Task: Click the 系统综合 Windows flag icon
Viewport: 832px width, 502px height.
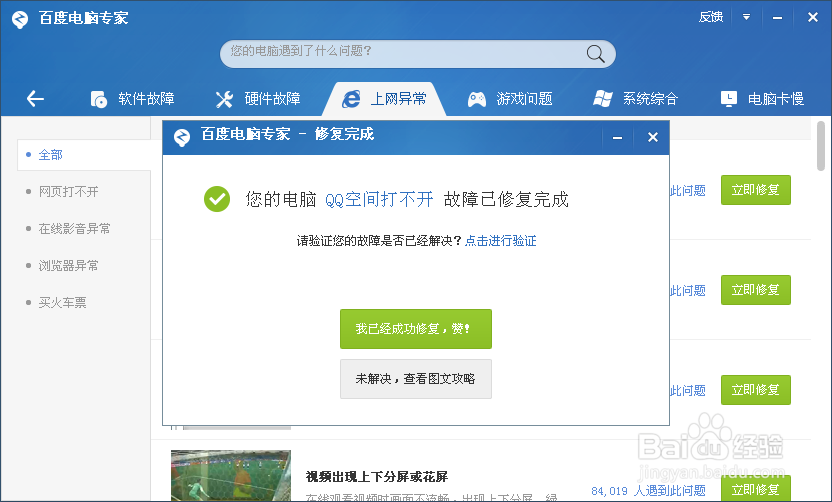Action: tap(603, 99)
